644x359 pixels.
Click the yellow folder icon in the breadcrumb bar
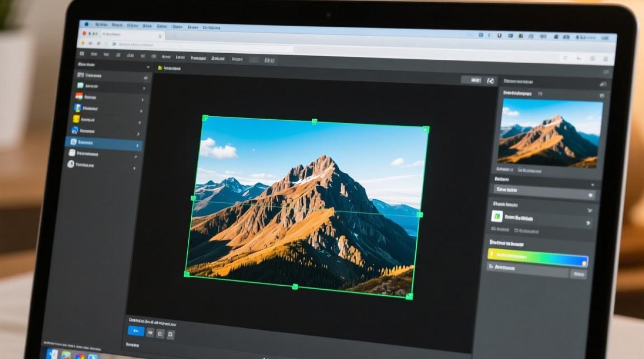coord(160,68)
